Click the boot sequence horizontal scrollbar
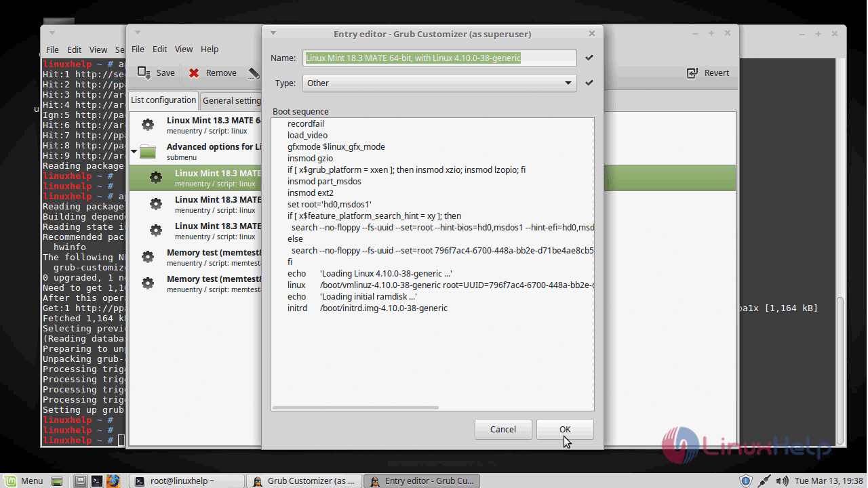Image resolution: width=868 pixels, height=488 pixels. coord(355,407)
